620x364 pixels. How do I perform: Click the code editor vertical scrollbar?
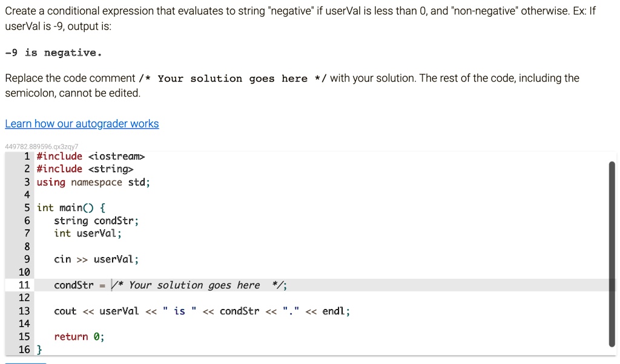(x=612, y=254)
